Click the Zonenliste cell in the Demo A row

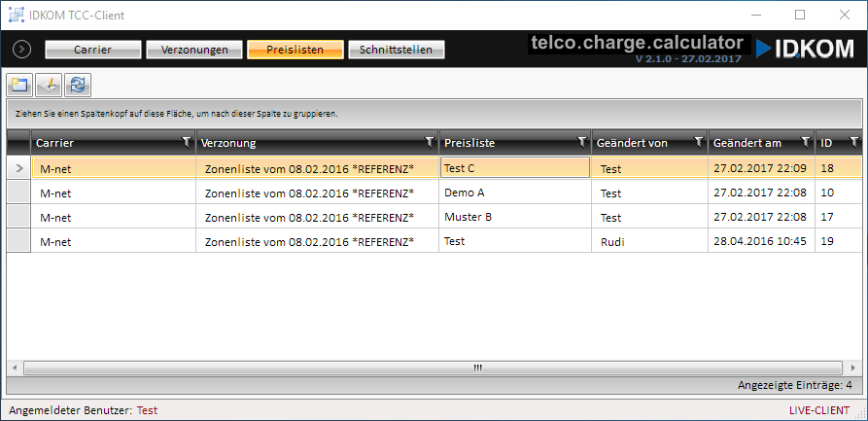point(318,193)
